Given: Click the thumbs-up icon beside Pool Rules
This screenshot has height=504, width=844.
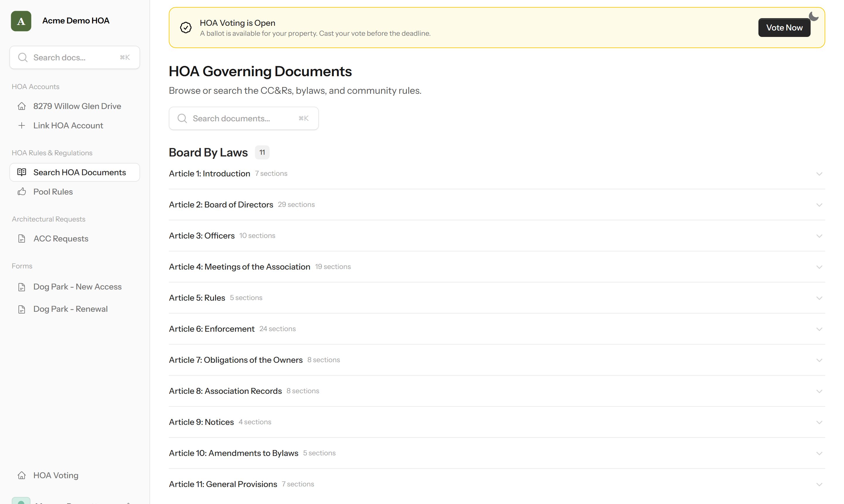Looking at the screenshot, I should (22, 192).
